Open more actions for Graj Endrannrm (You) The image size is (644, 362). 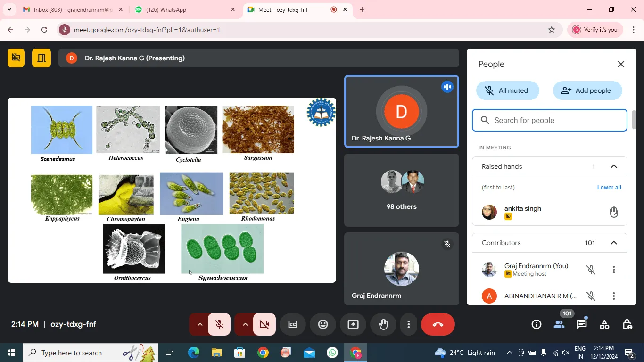click(614, 270)
